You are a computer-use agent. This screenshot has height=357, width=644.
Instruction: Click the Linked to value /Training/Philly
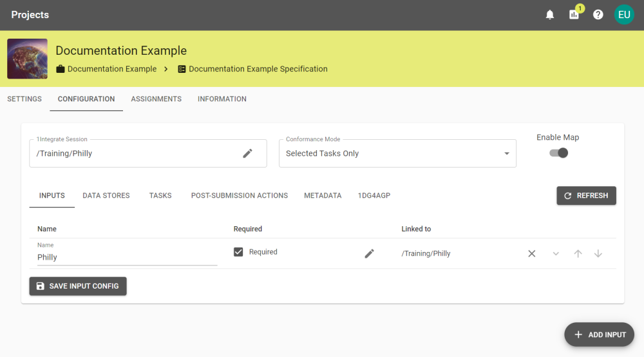(426, 253)
